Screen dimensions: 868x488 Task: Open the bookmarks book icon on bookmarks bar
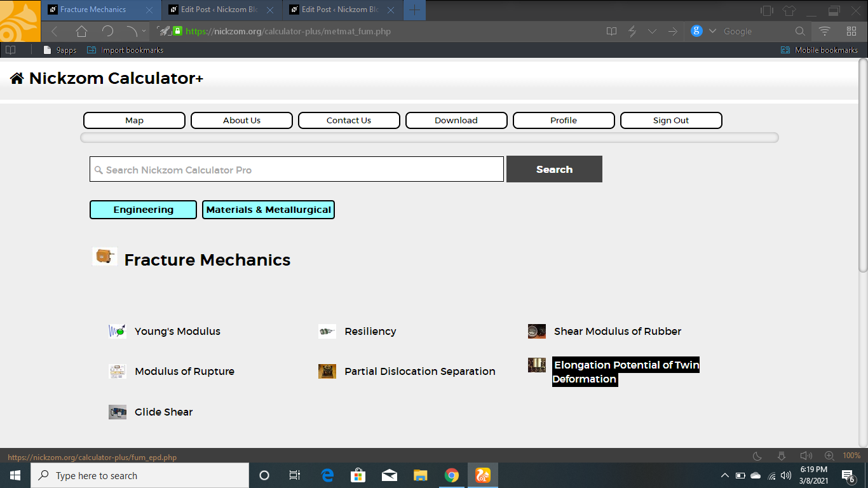pyautogui.click(x=10, y=50)
